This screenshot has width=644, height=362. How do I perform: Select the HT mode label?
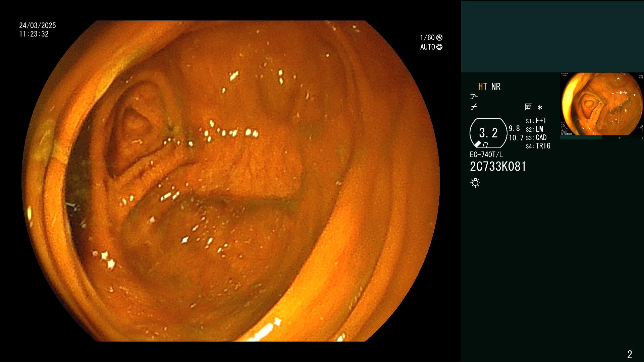pos(482,86)
